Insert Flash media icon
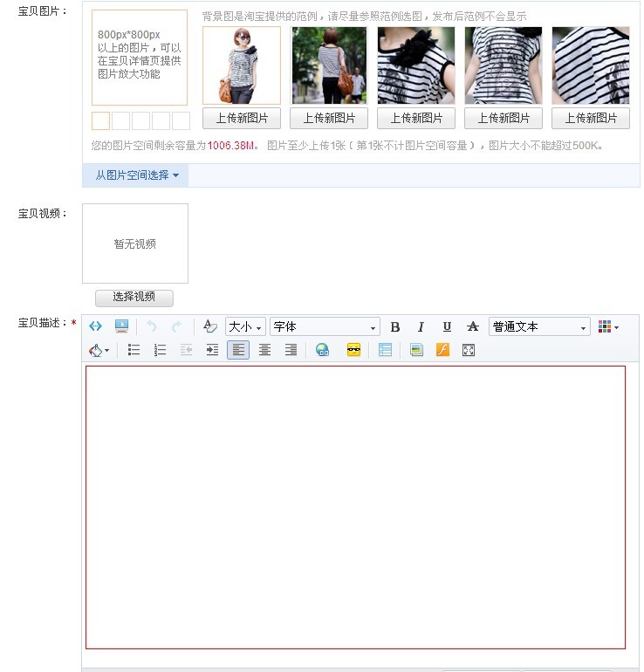The width and height of the screenshot is (644, 672). click(442, 350)
